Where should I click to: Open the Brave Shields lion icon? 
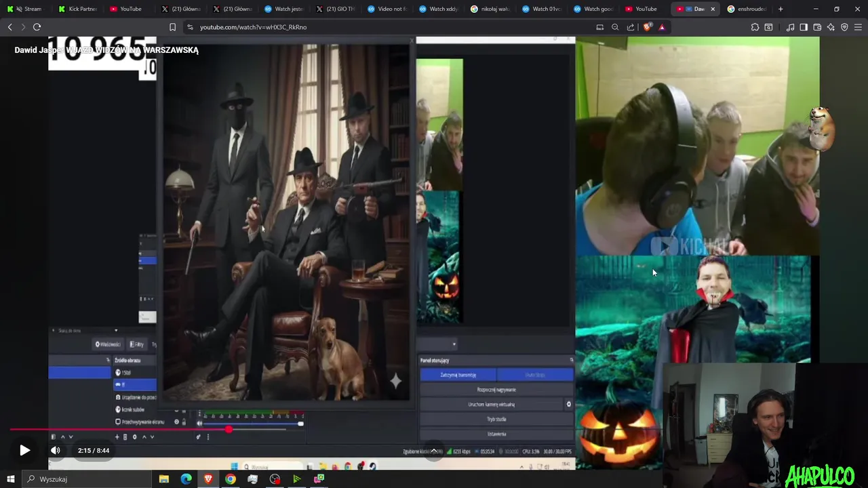coord(647,27)
